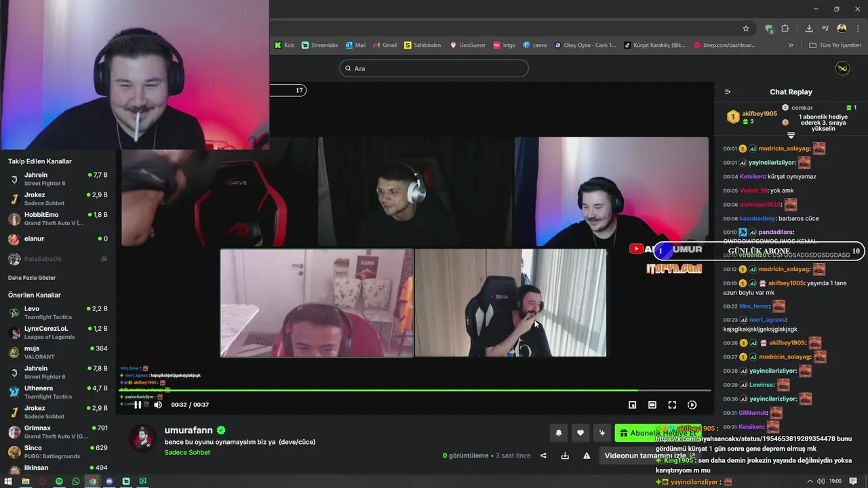Open Chrome downloads icon

pos(809,28)
